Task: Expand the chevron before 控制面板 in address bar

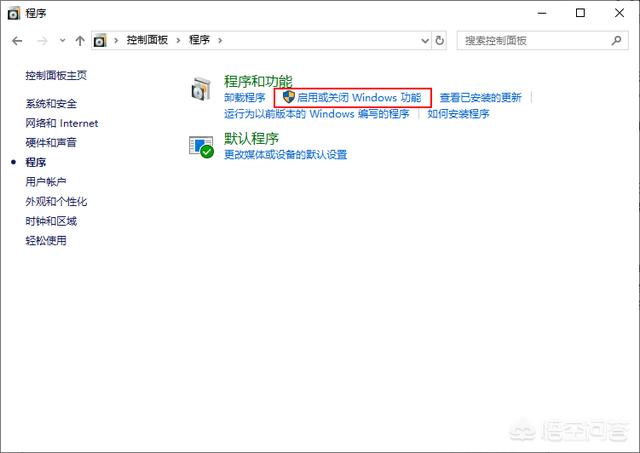Action: (x=116, y=40)
